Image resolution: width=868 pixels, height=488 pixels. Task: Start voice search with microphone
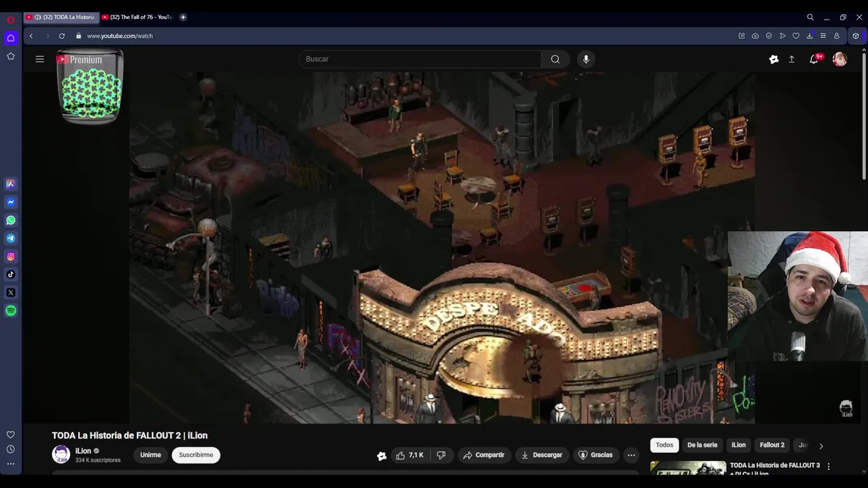pyautogui.click(x=587, y=59)
